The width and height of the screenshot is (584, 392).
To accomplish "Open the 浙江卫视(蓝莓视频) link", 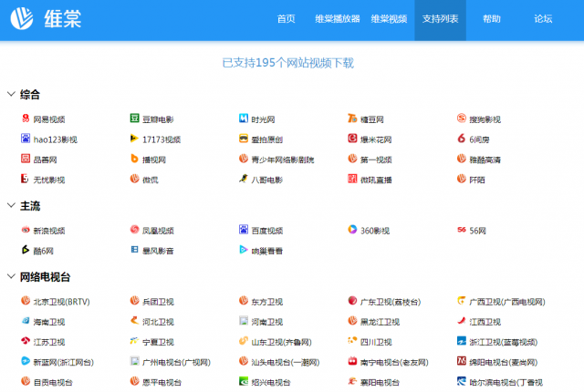I will point(503,342).
